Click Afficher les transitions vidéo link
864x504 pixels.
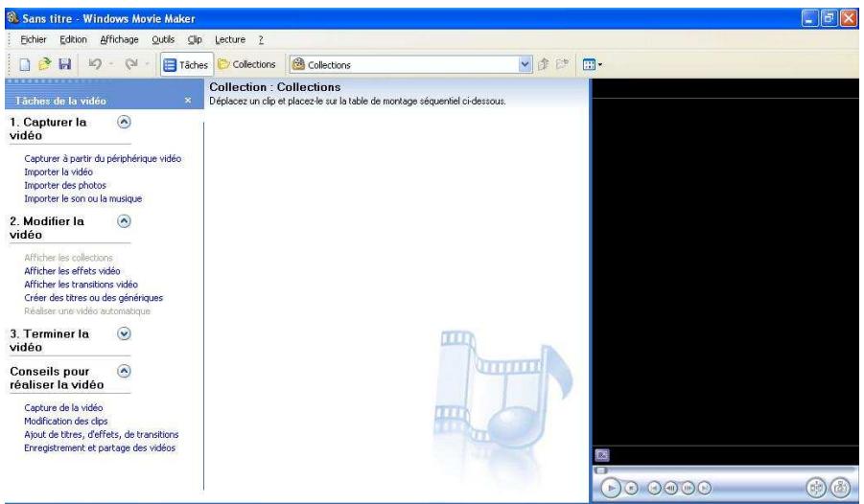[x=81, y=285]
